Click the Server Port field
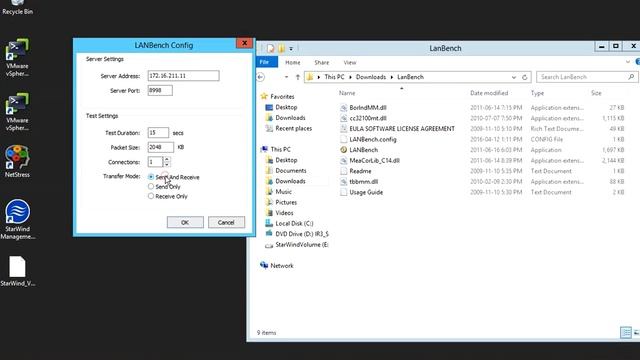 (160, 90)
